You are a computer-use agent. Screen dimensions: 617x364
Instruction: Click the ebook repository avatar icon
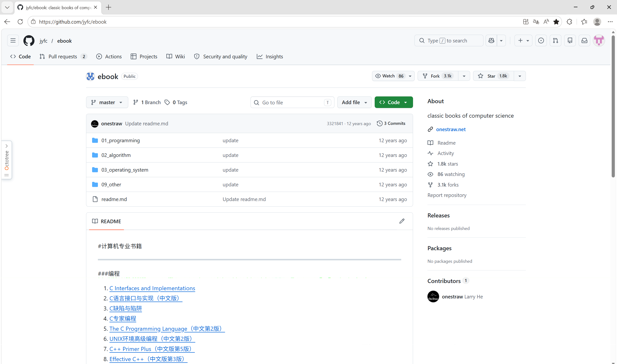click(x=90, y=76)
